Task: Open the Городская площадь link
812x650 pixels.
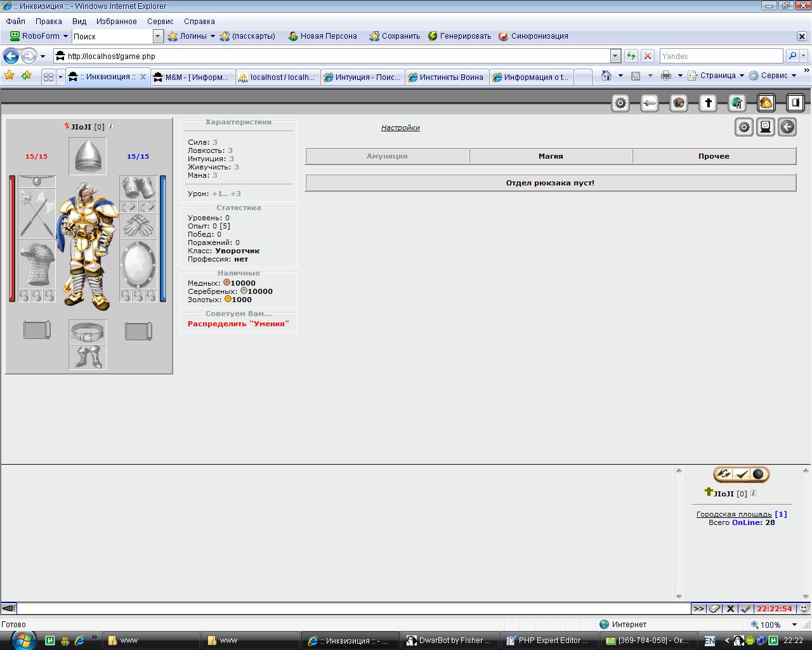Action: click(x=734, y=514)
